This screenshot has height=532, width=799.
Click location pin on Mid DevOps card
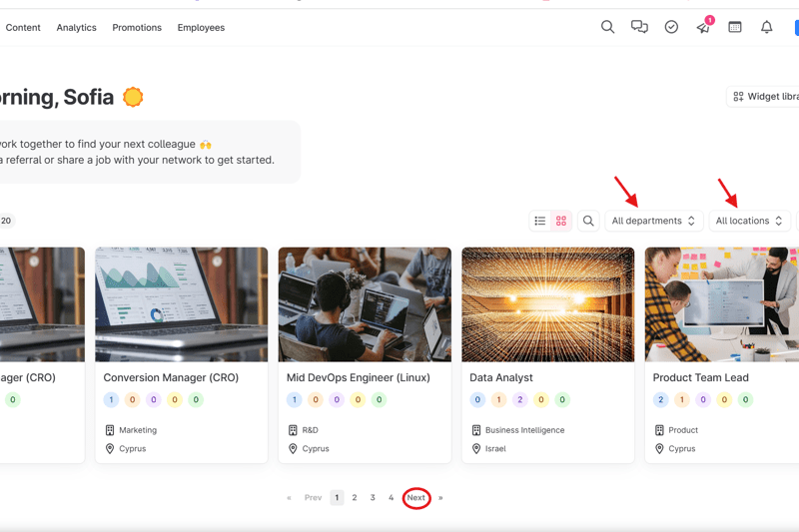pos(293,448)
